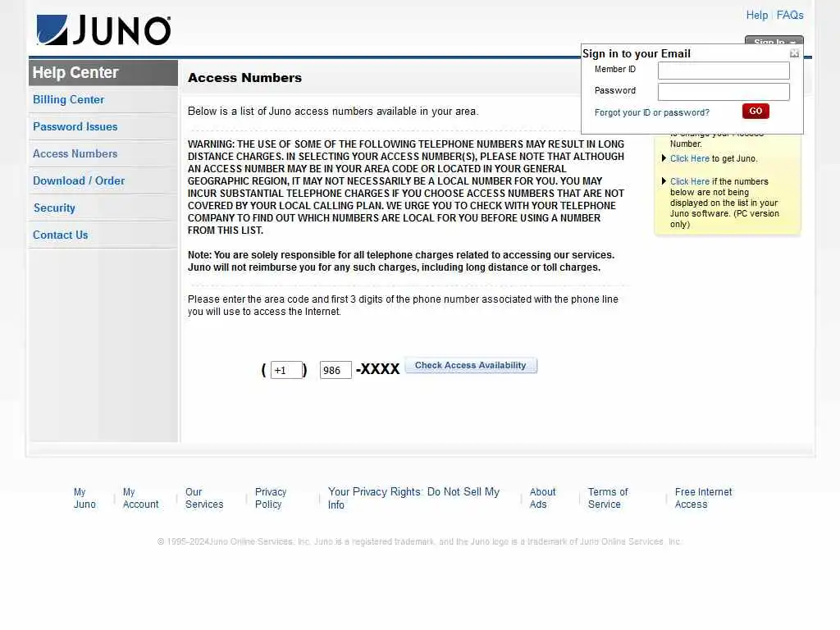Click the red GO button
Viewport: 840px width, 630px height.
(x=756, y=111)
